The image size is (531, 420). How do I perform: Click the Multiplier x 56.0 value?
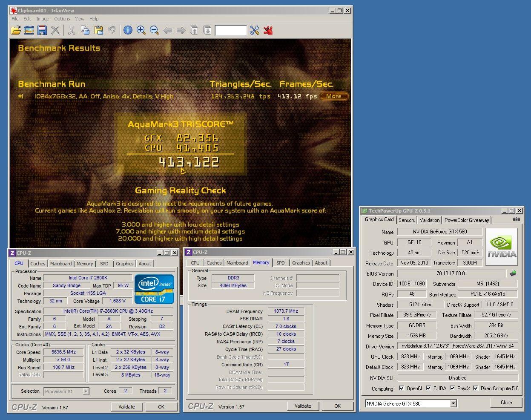[x=64, y=360]
